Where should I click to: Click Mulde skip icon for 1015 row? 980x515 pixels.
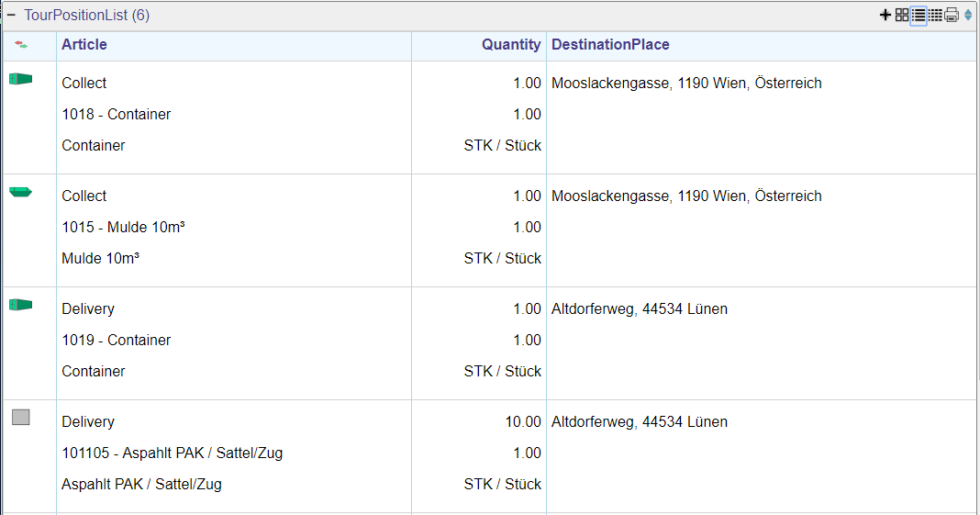[20, 192]
